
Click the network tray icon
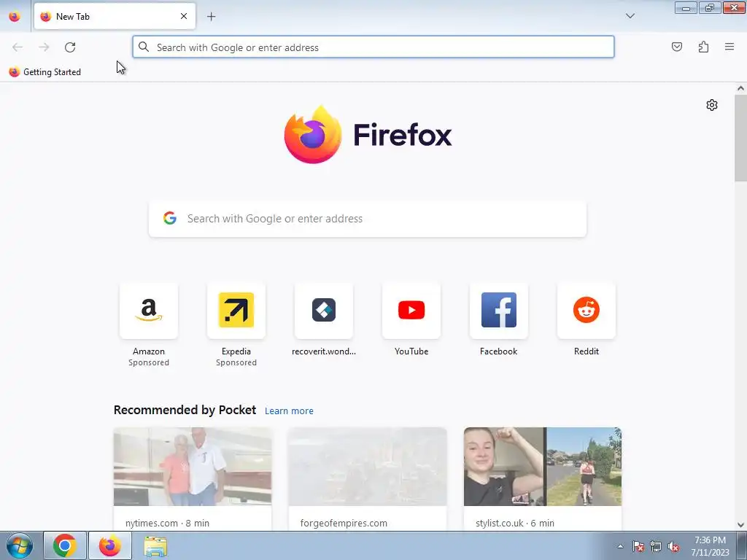pyautogui.click(x=656, y=546)
